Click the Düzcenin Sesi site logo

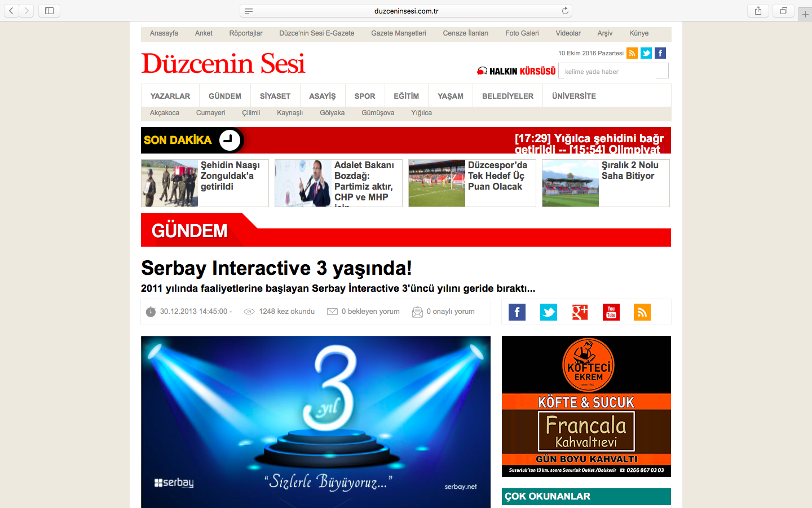coord(223,64)
